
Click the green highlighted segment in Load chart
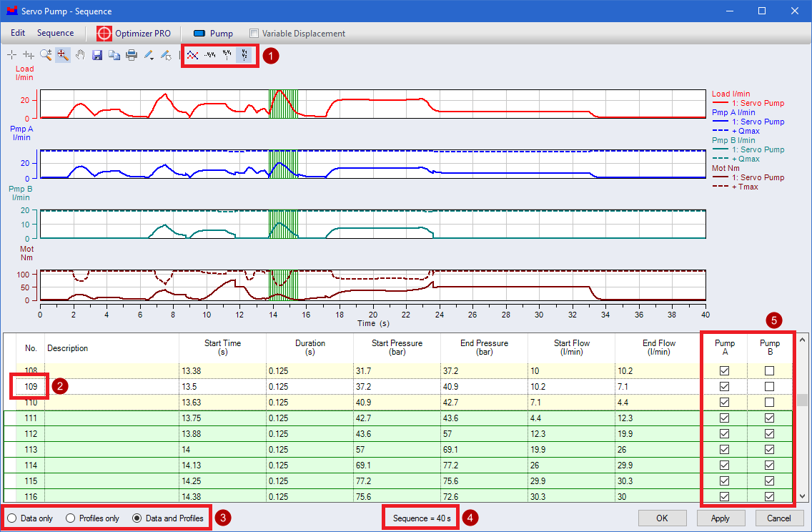[x=283, y=104]
